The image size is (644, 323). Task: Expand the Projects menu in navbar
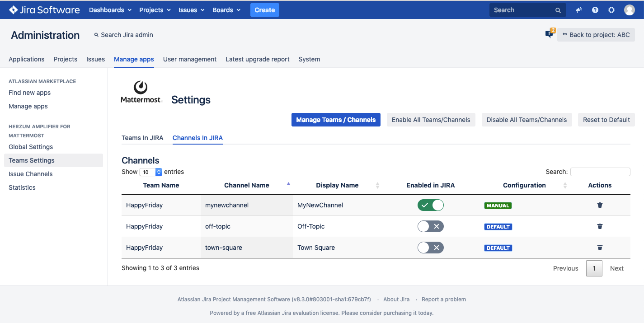155,10
